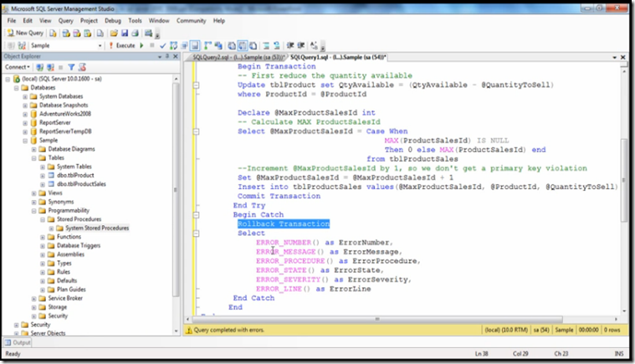Expand the AdventureWorks2008 database
635x364 pixels.
pos(25,114)
